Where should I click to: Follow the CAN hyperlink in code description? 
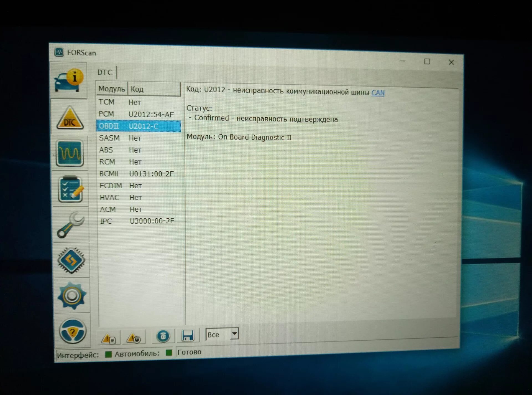coord(378,93)
